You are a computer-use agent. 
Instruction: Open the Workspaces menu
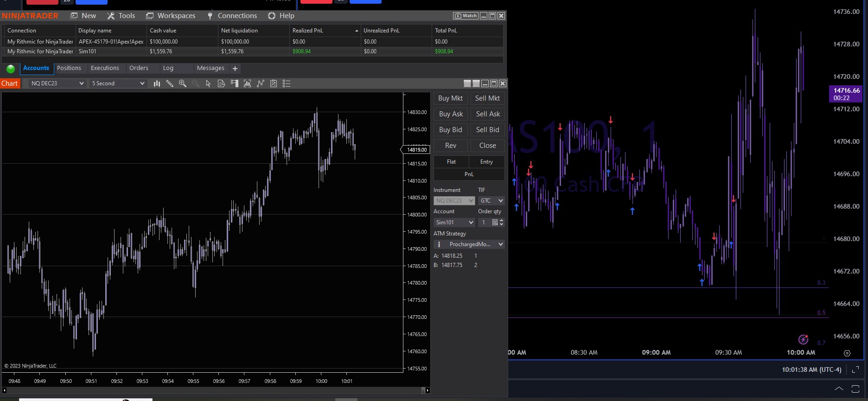[171, 16]
